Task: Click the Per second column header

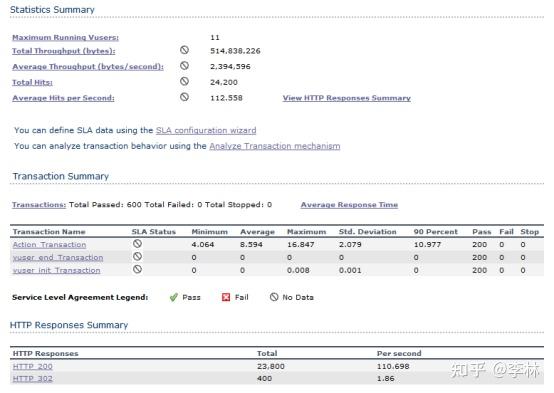Action: [x=399, y=353]
